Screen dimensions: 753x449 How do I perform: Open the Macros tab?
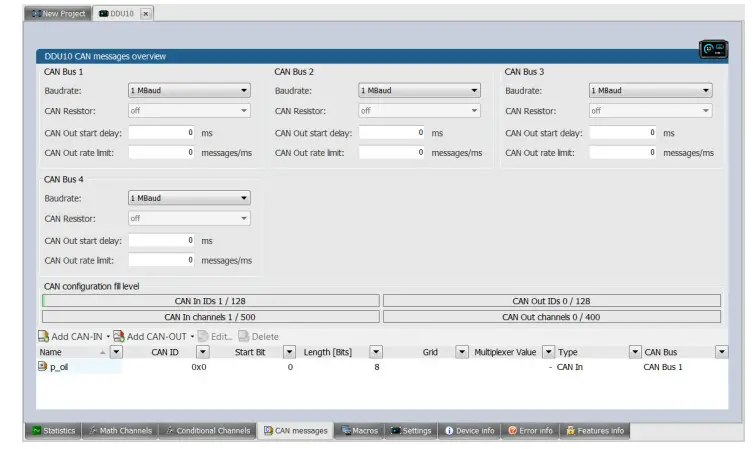(x=360, y=430)
